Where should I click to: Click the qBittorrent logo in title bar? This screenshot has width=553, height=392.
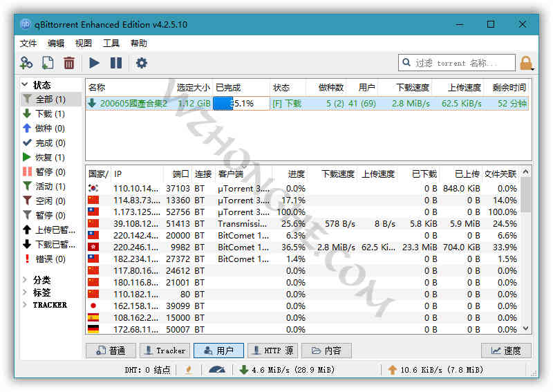click(x=26, y=24)
